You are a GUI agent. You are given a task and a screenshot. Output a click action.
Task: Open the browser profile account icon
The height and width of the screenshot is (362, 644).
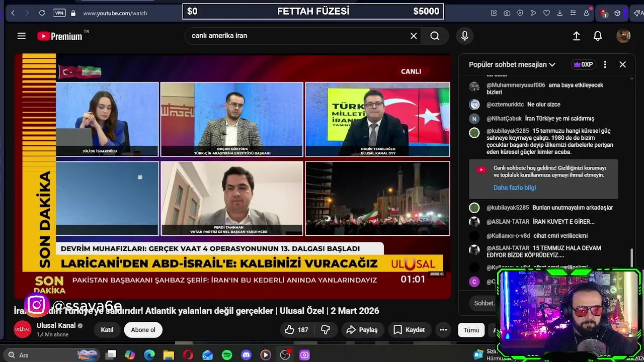[586, 13]
